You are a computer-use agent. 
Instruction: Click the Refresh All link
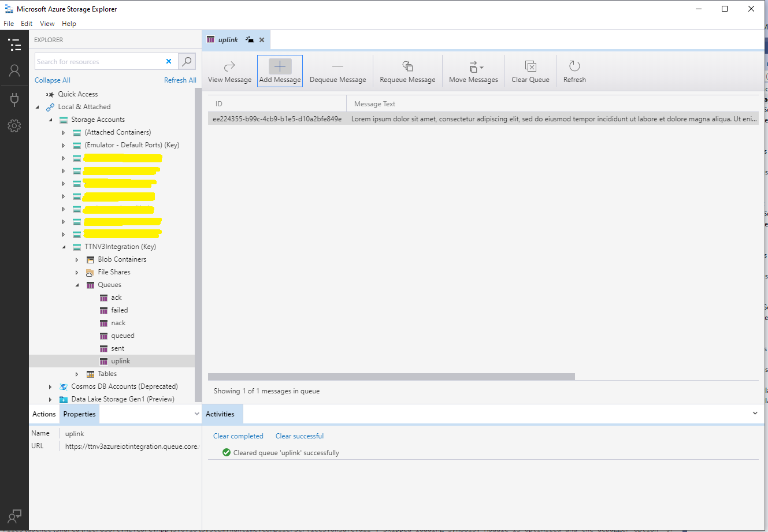click(180, 80)
